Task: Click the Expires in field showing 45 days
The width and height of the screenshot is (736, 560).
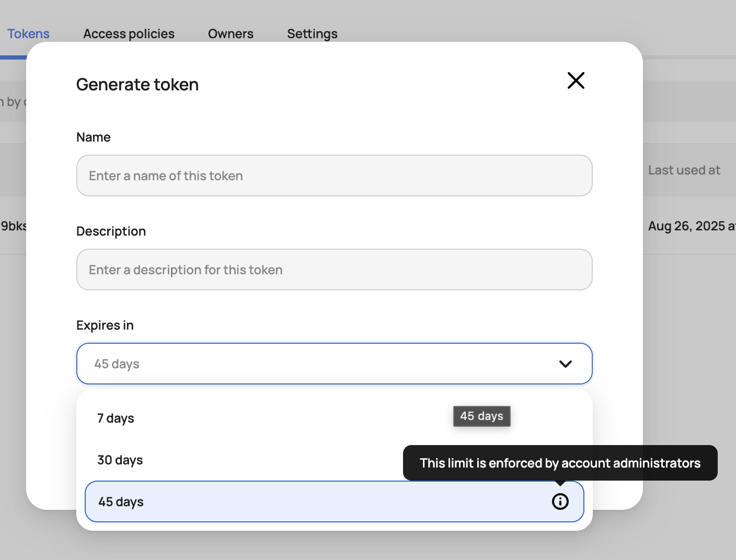Action: 335,364
